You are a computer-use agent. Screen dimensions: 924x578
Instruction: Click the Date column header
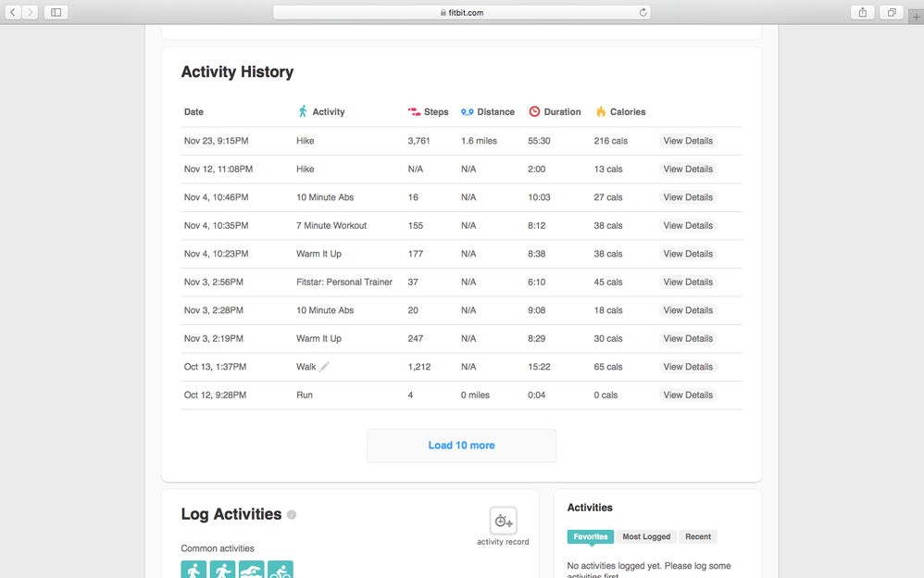[x=194, y=112]
